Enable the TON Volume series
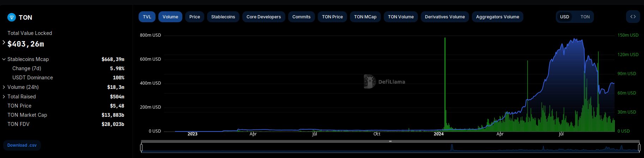This screenshot has height=158, width=644. 401,17
